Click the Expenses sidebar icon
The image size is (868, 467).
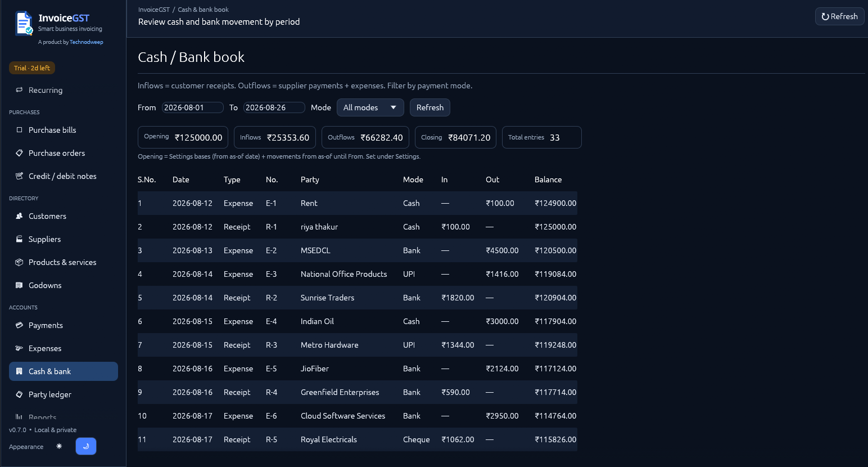tap(19, 348)
